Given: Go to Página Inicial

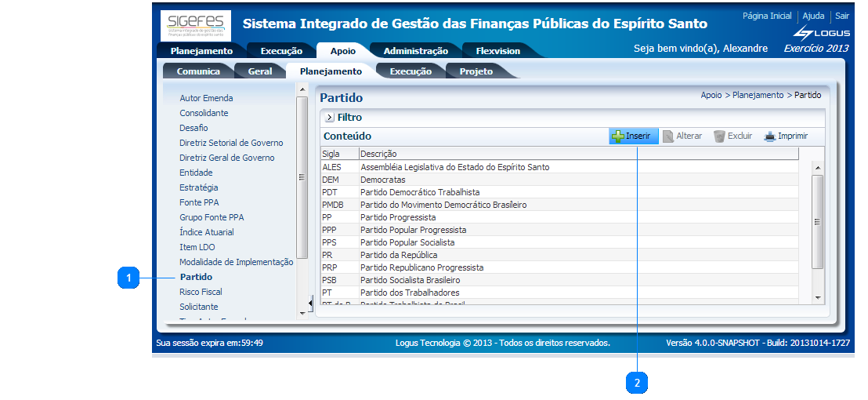Looking at the screenshot, I should pyautogui.click(x=766, y=16).
